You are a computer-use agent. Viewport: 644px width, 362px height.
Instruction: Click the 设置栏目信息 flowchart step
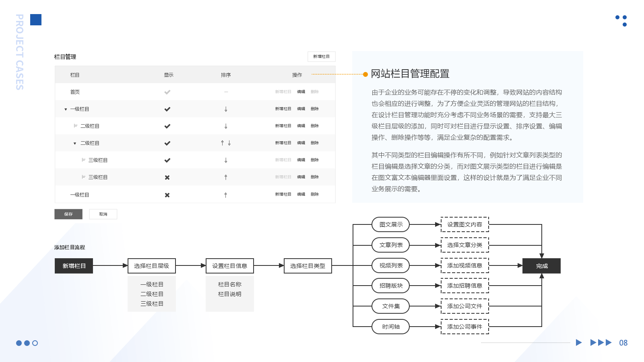(230, 266)
